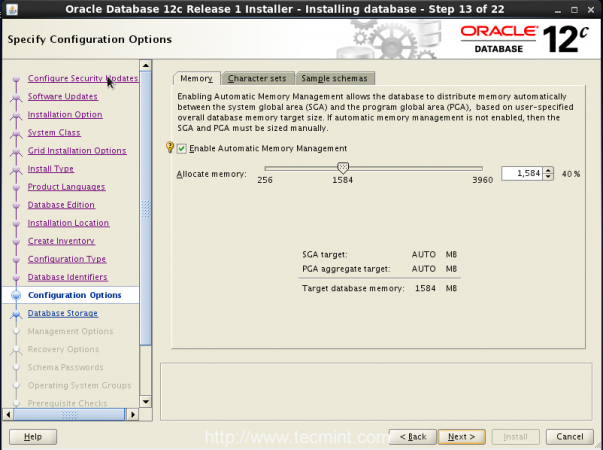Click the Allocate memory slider thumb
603x450 pixels.
[343, 168]
